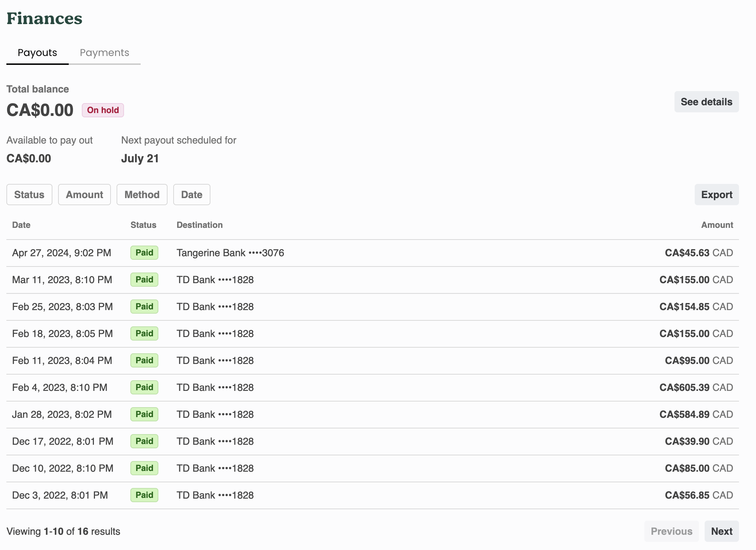Open the Date filter

(x=192, y=195)
